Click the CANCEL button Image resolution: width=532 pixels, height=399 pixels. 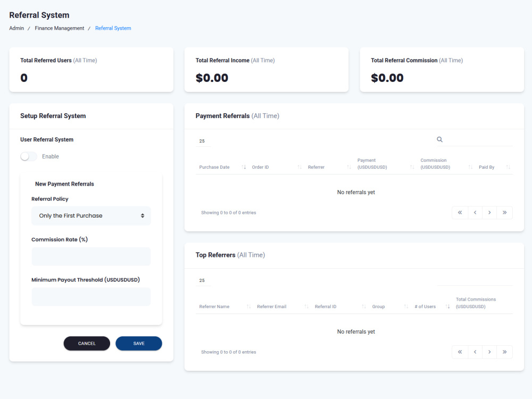pyautogui.click(x=87, y=343)
